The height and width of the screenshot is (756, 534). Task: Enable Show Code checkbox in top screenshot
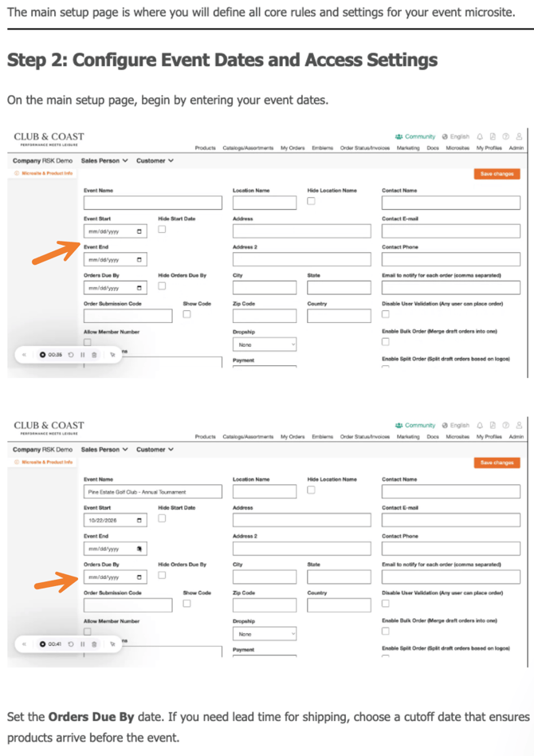(187, 314)
